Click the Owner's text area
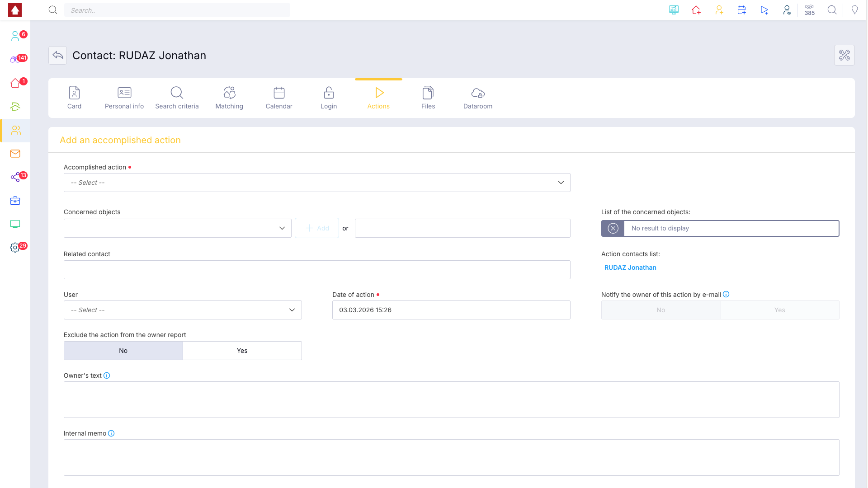 (451, 399)
